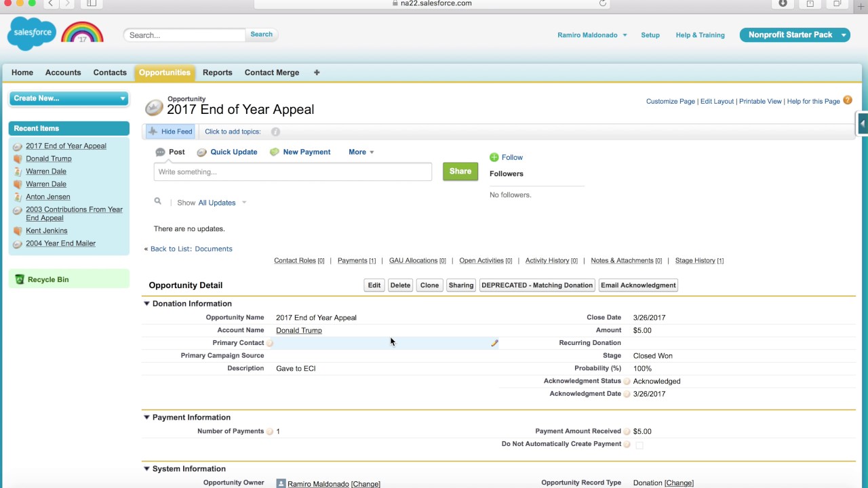Open the More feed actions dropdown
The image size is (868, 488).
(361, 152)
